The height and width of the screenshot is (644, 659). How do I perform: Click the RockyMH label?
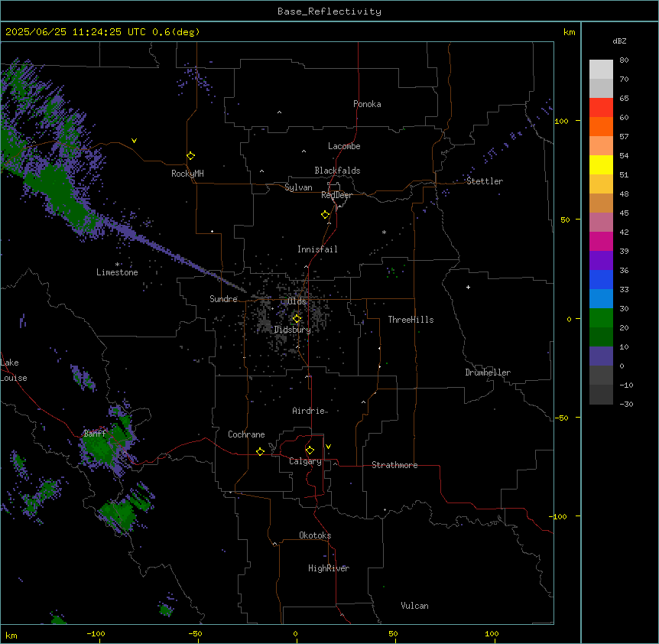click(187, 174)
